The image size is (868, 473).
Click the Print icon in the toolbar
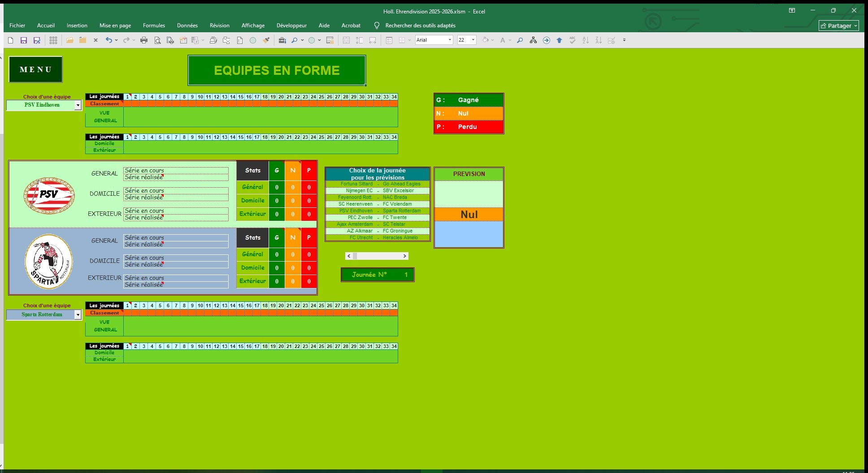pos(144,40)
